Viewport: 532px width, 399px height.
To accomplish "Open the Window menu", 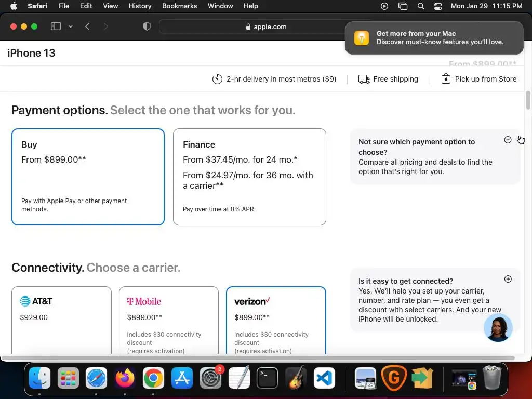I will (220, 6).
